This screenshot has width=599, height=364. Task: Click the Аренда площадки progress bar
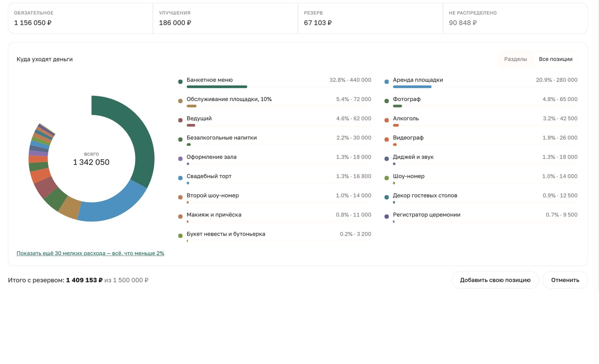(412, 87)
